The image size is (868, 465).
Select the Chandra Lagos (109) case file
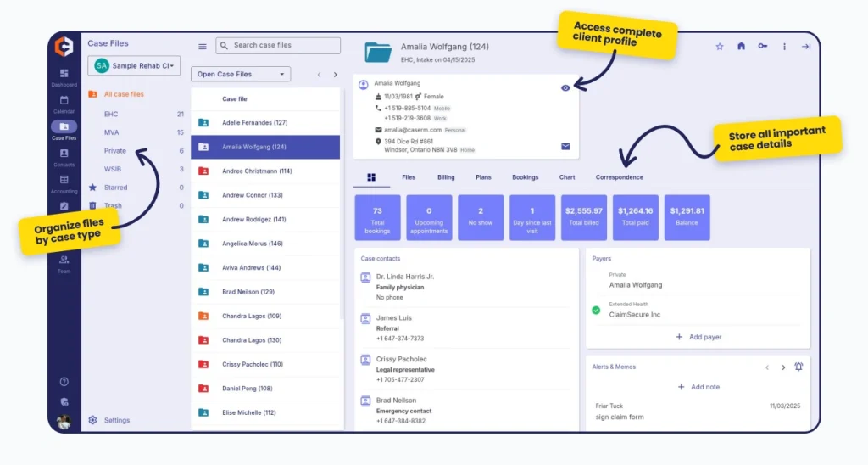tap(265, 316)
